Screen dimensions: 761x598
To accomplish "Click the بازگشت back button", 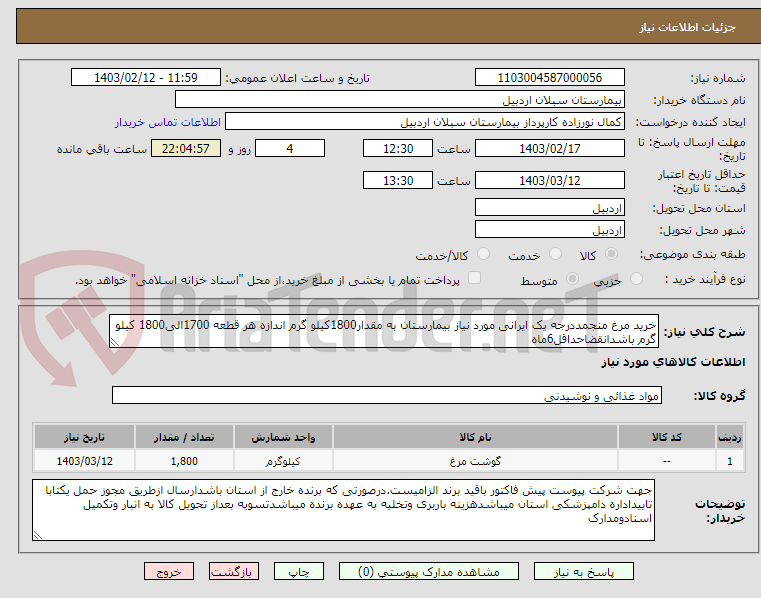I will (233, 571).
